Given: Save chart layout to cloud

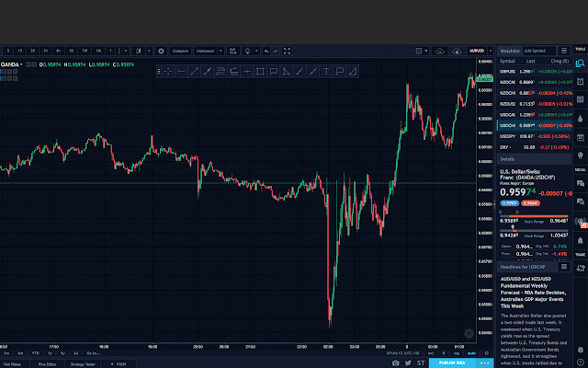Looking at the screenshot, I should click(x=457, y=52).
